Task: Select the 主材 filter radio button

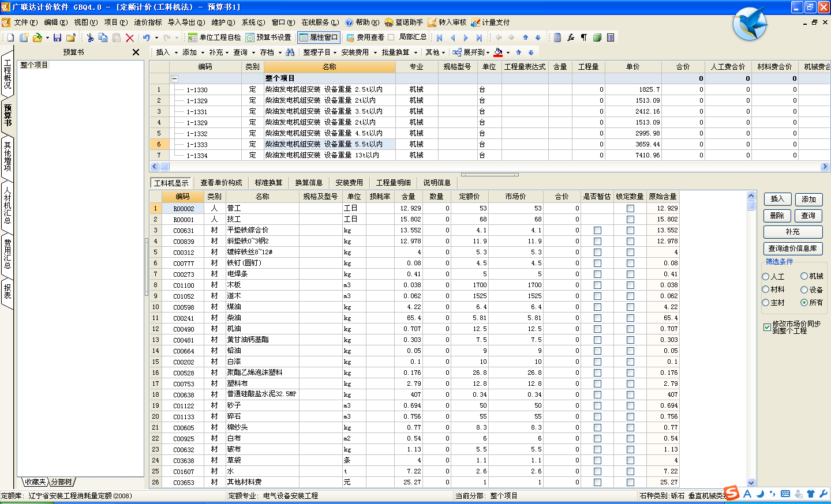Action: 766,302
